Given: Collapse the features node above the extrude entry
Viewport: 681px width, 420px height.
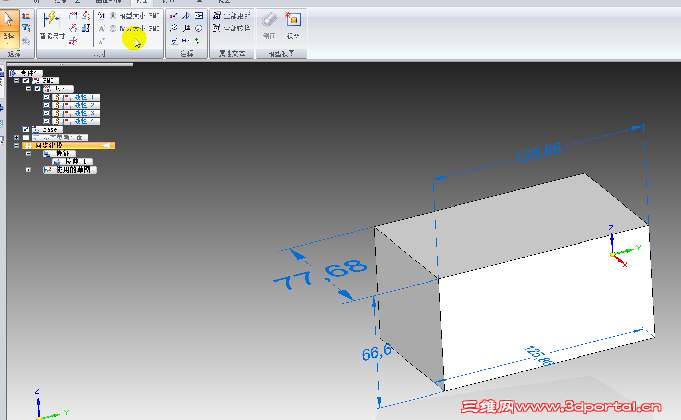Looking at the screenshot, I should [28, 154].
